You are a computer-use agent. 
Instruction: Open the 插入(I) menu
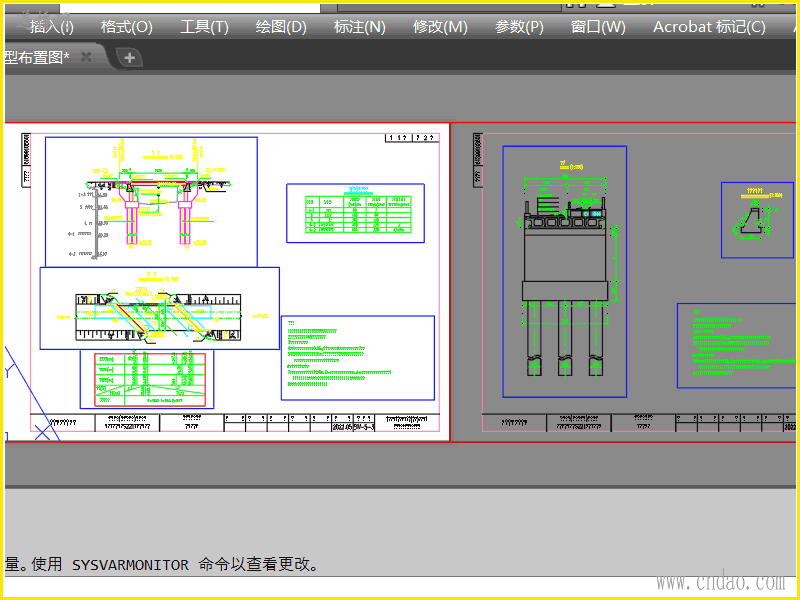(x=52, y=27)
